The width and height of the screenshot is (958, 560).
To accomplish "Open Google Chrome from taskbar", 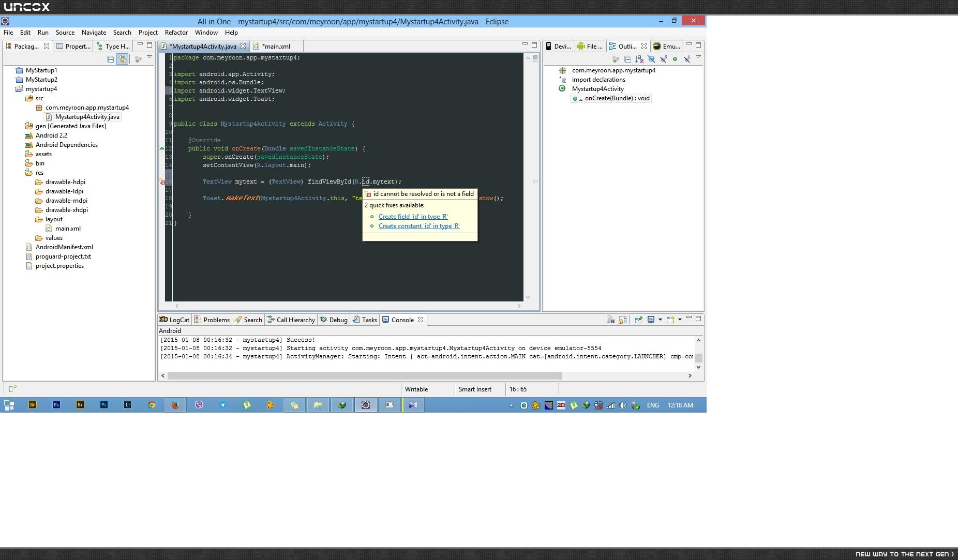I will click(x=152, y=405).
